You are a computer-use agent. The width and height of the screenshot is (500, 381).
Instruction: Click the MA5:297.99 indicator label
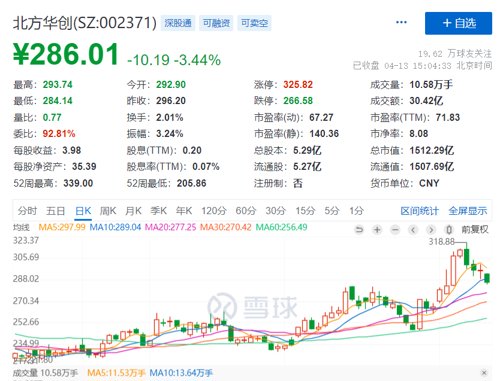click(62, 227)
